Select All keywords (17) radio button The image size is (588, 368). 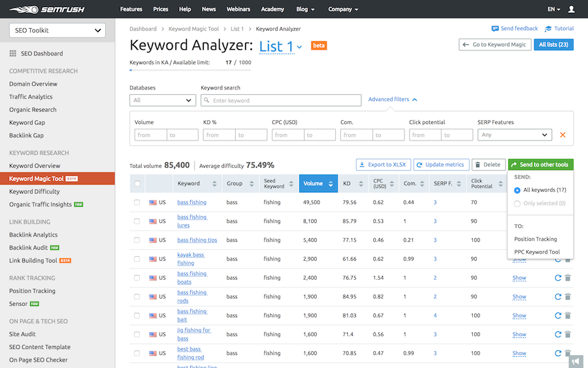(517, 190)
